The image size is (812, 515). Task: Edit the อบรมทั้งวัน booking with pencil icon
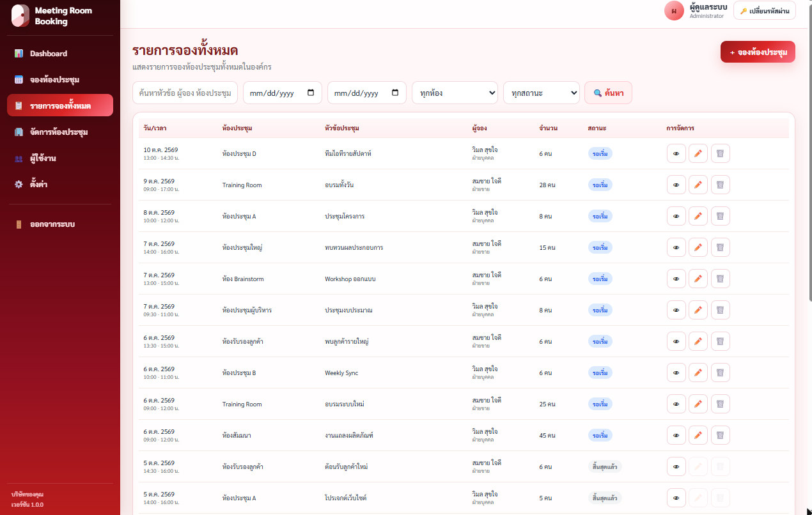tap(698, 185)
